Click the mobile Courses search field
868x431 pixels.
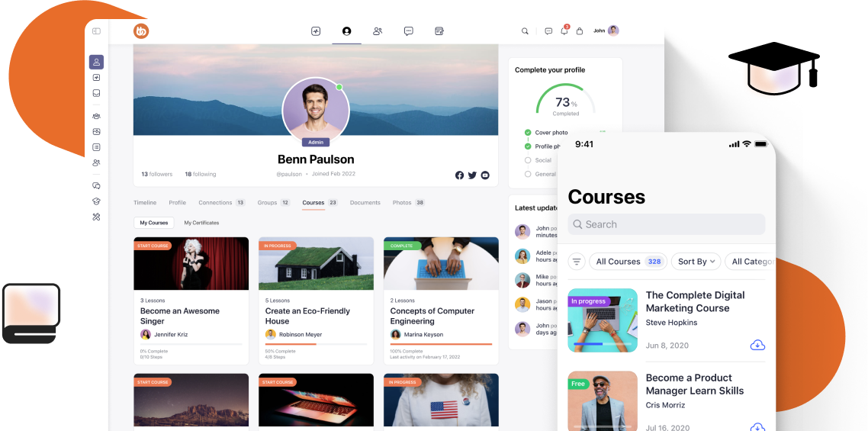666,224
